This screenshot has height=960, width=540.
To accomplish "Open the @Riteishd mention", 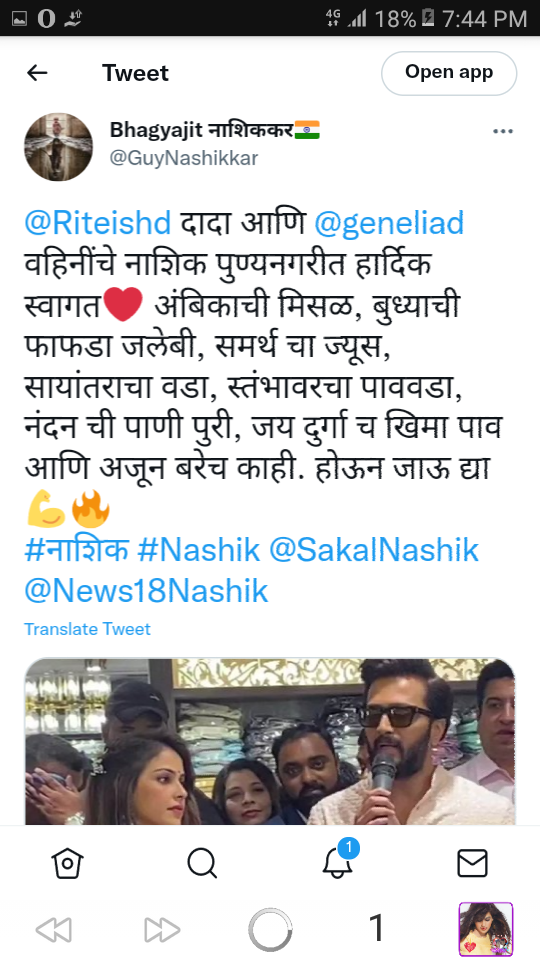I will (98, 223).
